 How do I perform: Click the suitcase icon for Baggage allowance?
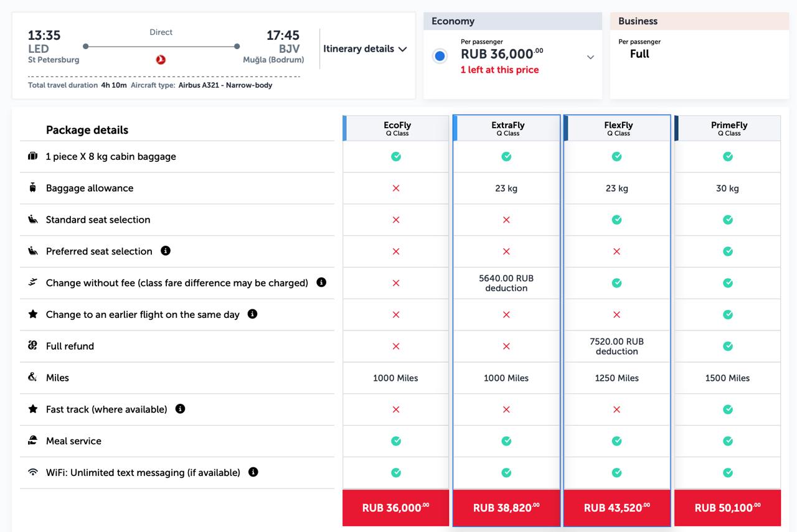pos(33,188)
